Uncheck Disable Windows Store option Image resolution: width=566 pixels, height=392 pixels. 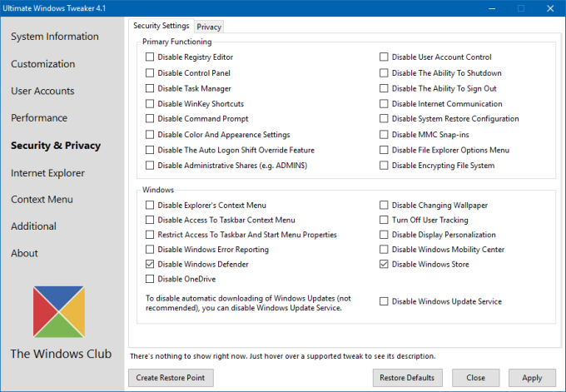(x=385, y=265)
